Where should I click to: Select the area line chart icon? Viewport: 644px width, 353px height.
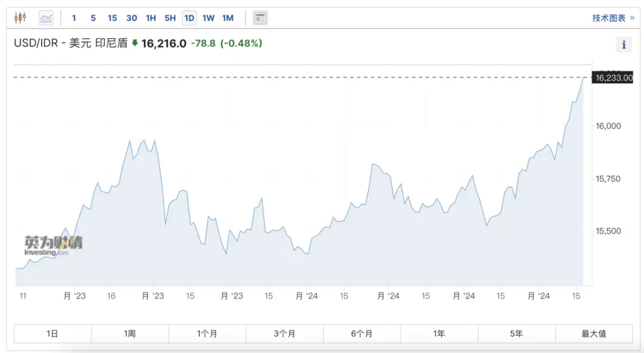[46, 18]
